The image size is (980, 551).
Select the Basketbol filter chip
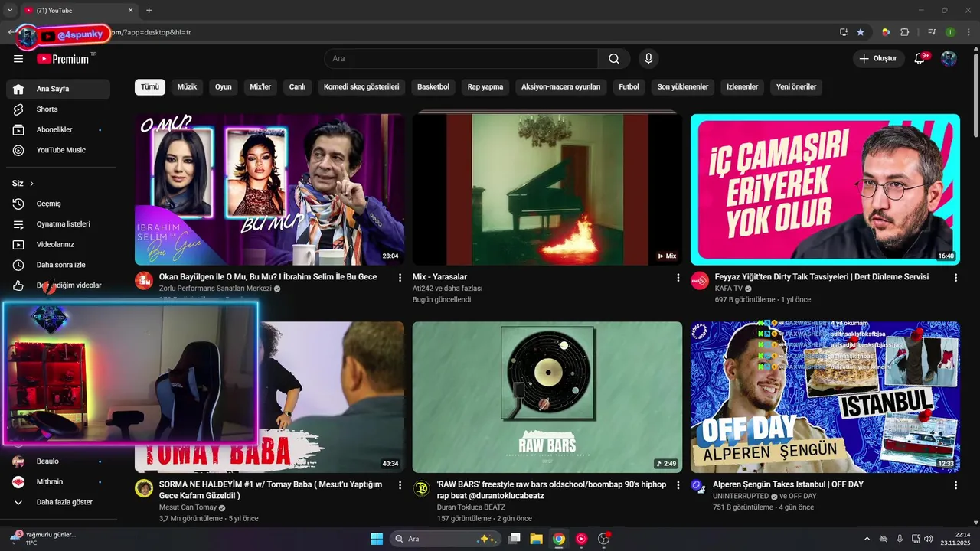[x=433, y=87]
